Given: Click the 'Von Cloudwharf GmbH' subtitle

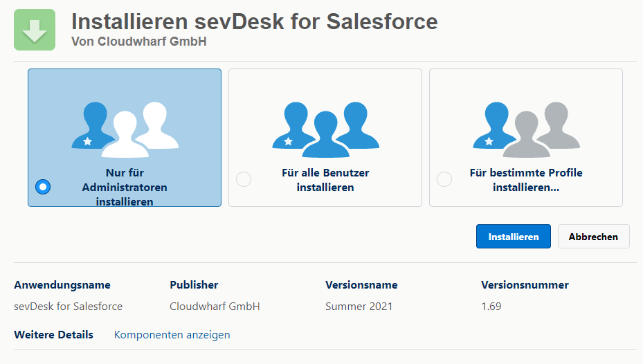Looking at the screenshot, I should coord(138,42).
